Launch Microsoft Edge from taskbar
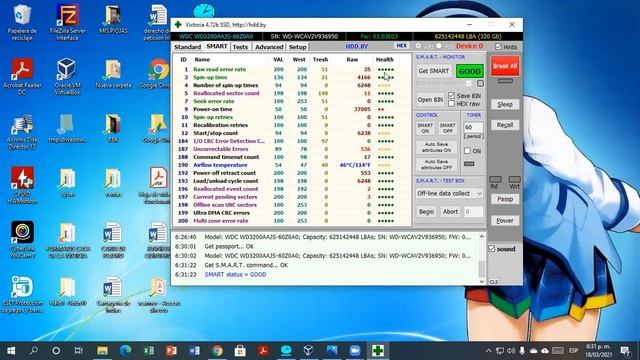640x360 pixels. coord(125,351)
